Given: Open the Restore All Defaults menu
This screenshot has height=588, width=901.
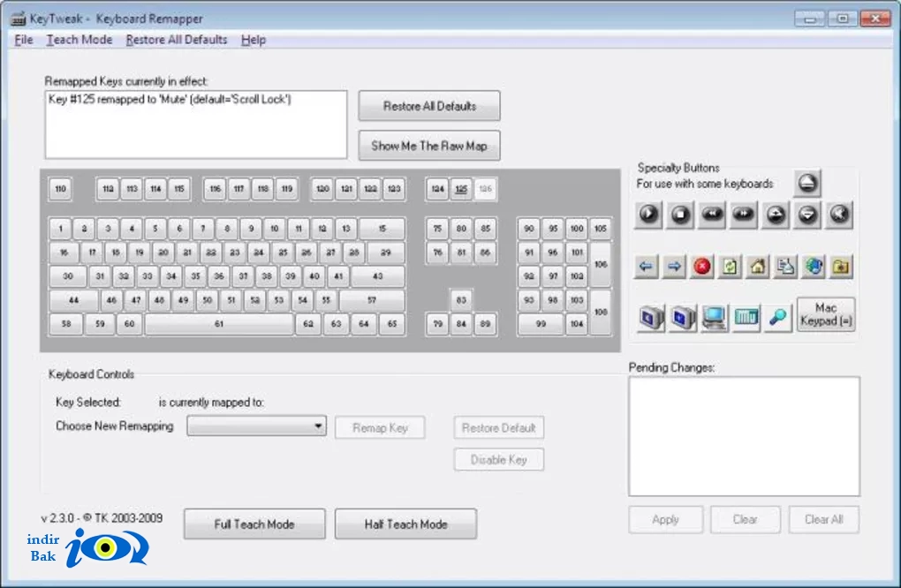Looking at the screenshot, I should pos(177,40).
